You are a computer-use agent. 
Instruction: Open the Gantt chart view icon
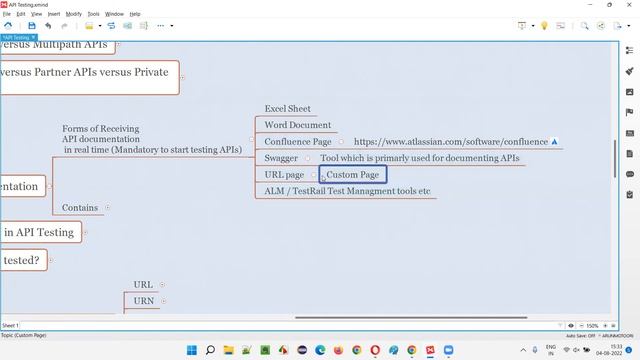[x=561, y=26]
